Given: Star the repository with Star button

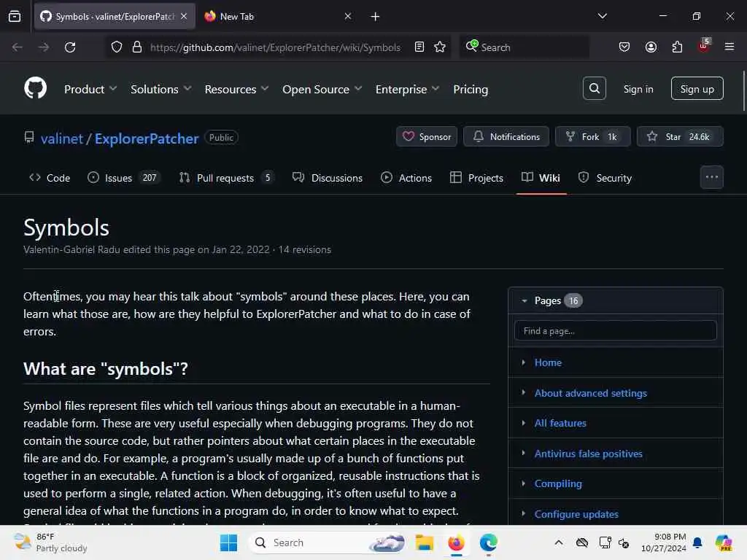Looking at the screenshot, I should pyautogui.click(x=680, y=136).
